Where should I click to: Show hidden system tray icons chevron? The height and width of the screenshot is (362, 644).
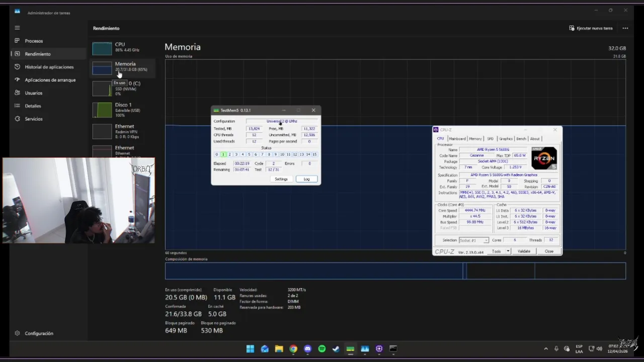point(546,349)
